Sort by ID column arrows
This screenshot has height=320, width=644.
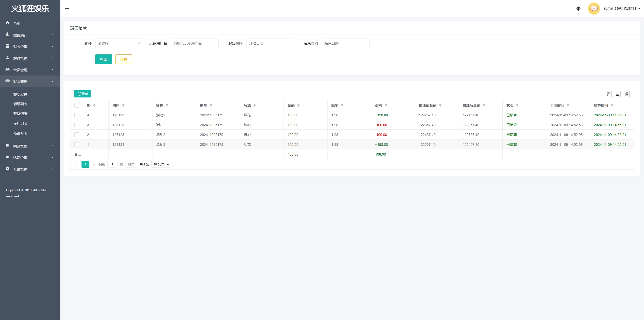(94, 105)
